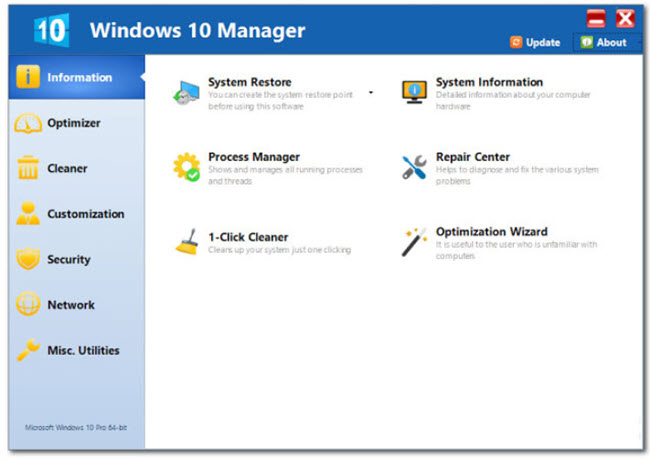Click the Repair Center tools icon
This screenshot has height=460, width=650.
click(414, 166)
